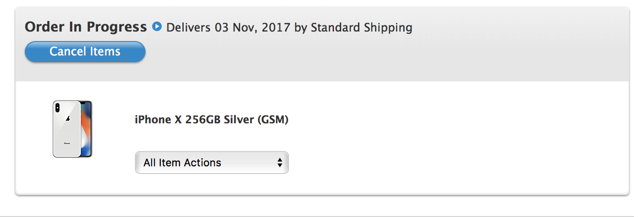Select the iPhone X 256GB Silver (GSM) title
The image size is (644, 217).
tap(211, 119)
